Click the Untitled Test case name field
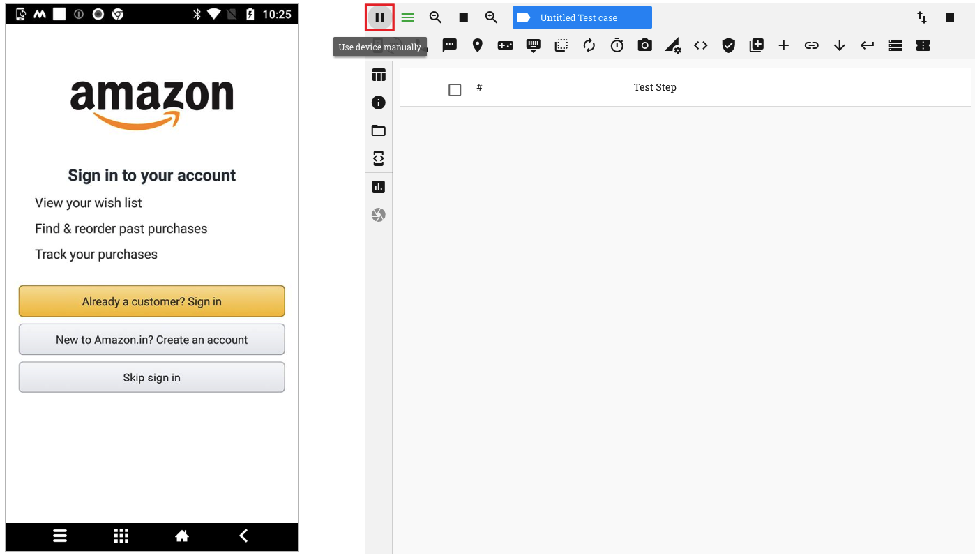975x560 pixels. [582, 17]
